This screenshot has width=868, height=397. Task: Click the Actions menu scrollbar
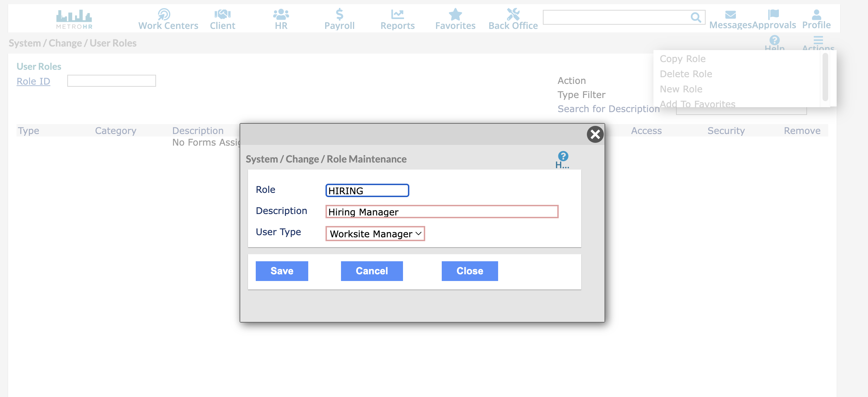point(825,78)
